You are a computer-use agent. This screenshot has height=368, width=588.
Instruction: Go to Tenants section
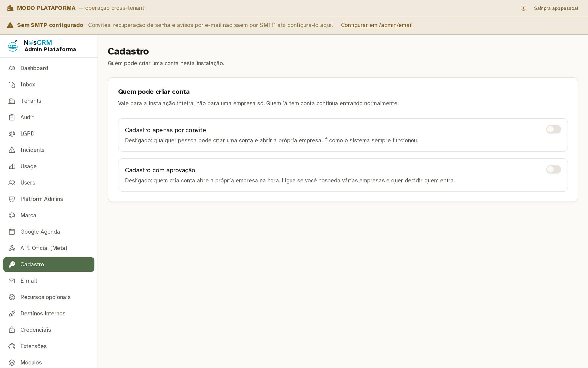point(49,101)
